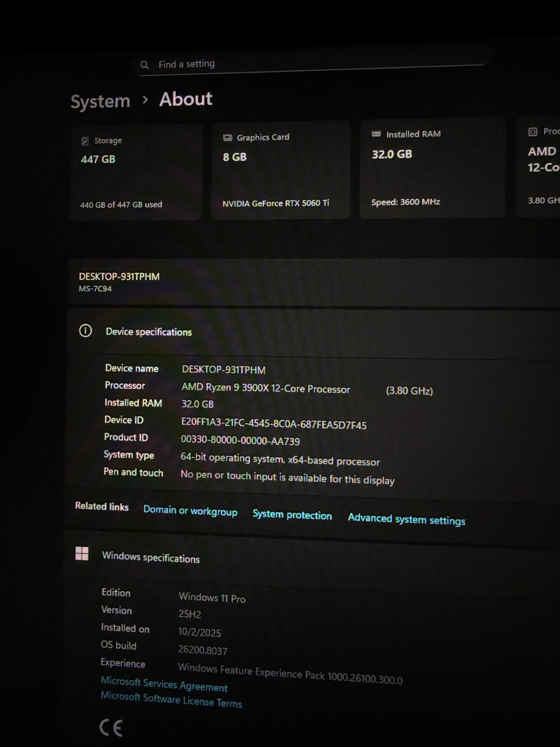Select the Device ID value E20FF1A3

click(x=274, y=423)
